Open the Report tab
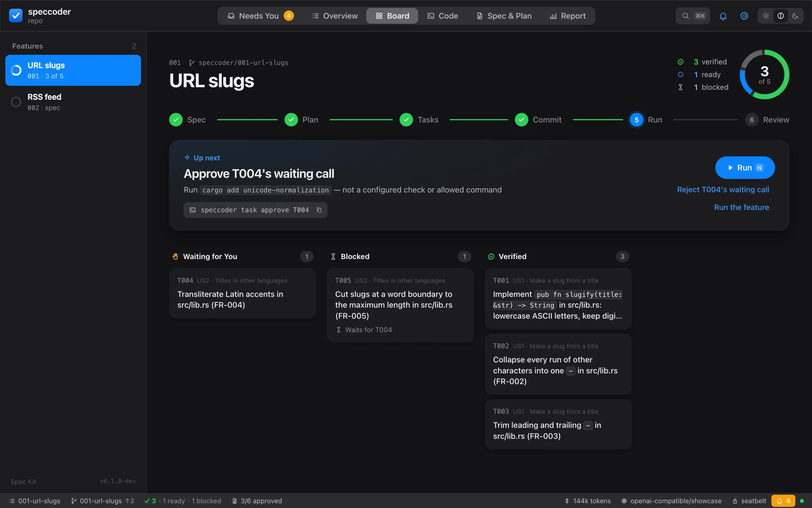Image resolution: width=812 pixels, height=508 pixels. pyautogui.click(x=568, y=16)
